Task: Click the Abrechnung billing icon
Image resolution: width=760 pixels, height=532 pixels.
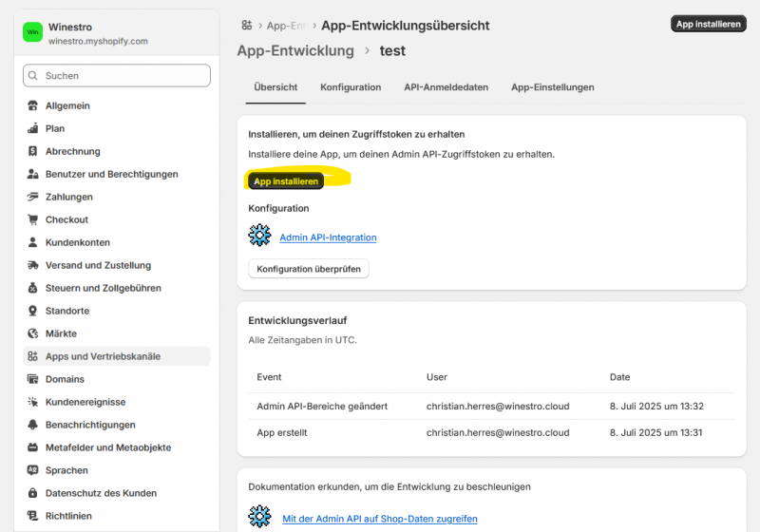Action: (33, 151)
